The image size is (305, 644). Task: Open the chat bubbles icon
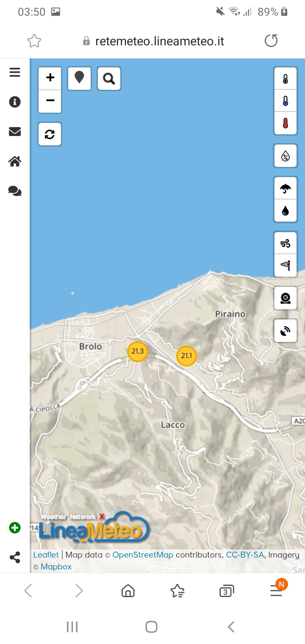point(15,192)
